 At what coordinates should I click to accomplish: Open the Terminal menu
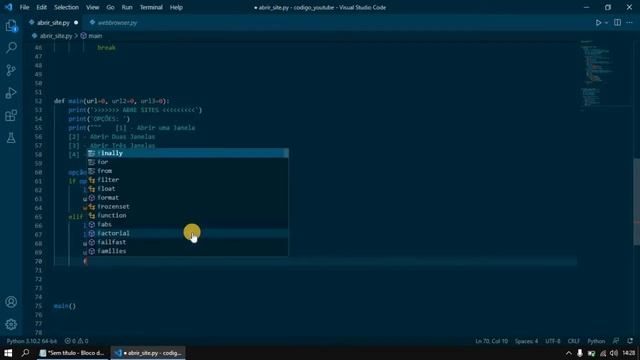(x=151, y=7)
